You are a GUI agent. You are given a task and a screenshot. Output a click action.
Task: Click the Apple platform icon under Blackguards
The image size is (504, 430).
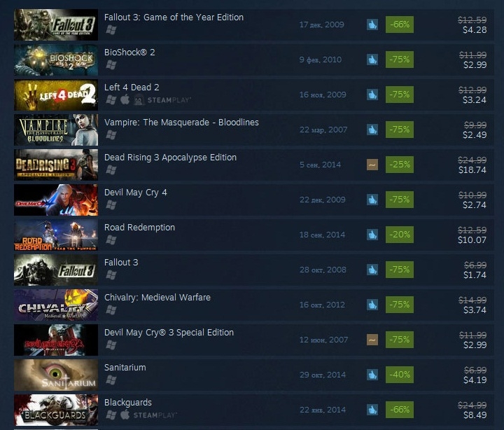click(x=125, y=415)
